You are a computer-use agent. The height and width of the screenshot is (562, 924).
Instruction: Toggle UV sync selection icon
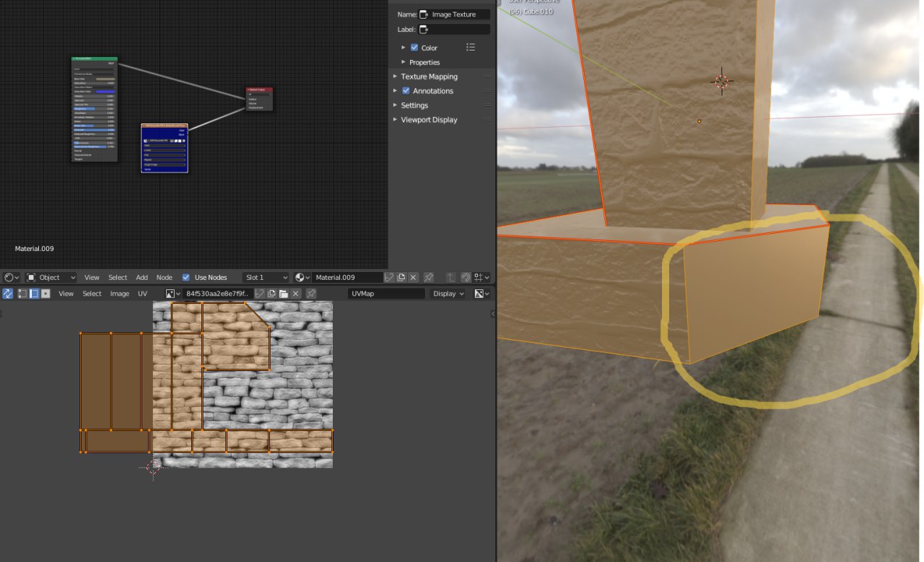pos(8,294)
